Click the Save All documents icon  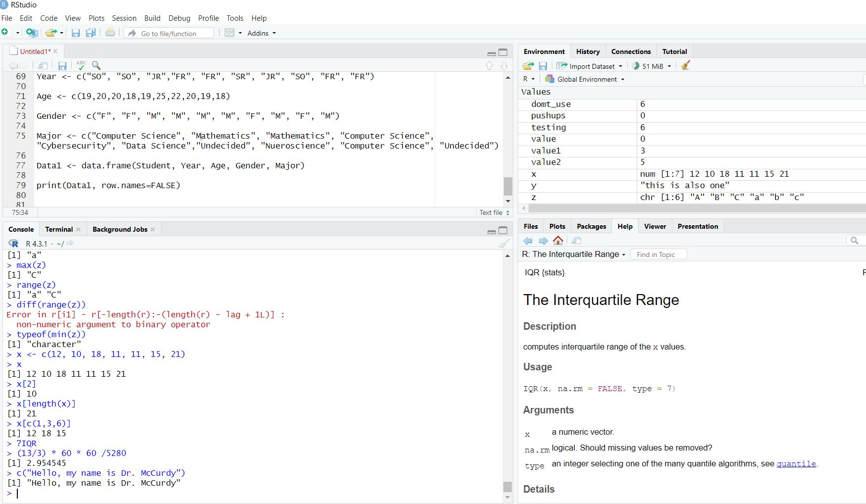(91, 33)
